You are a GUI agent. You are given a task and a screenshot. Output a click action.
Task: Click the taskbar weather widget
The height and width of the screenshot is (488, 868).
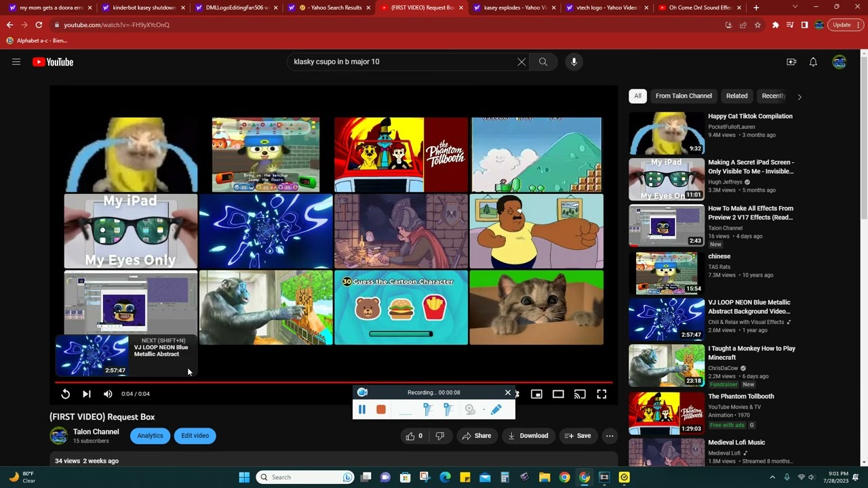click(22, 477)
